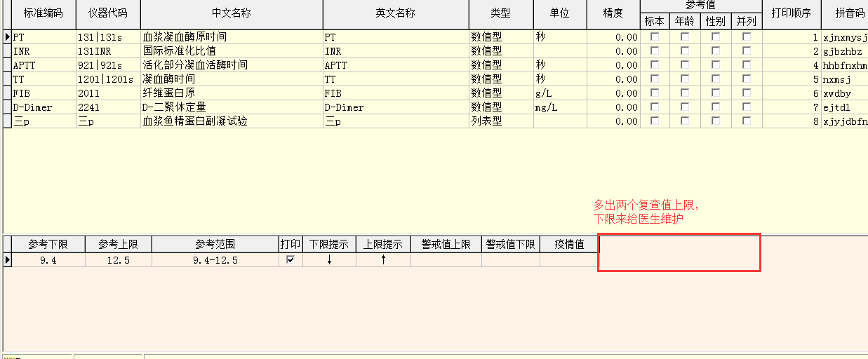Tick the 年龄 checkbox in the D-Dimer row
The image size is (868, 359).
685,107
